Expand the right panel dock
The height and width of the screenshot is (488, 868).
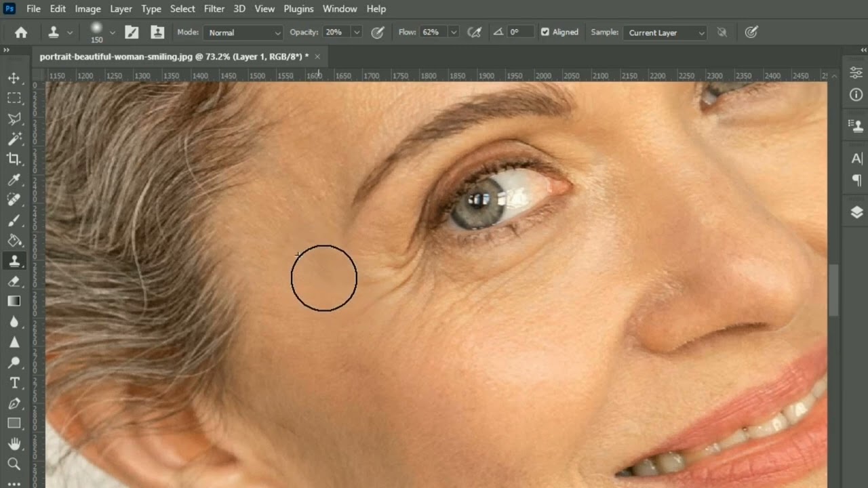(x=863, y=50)
